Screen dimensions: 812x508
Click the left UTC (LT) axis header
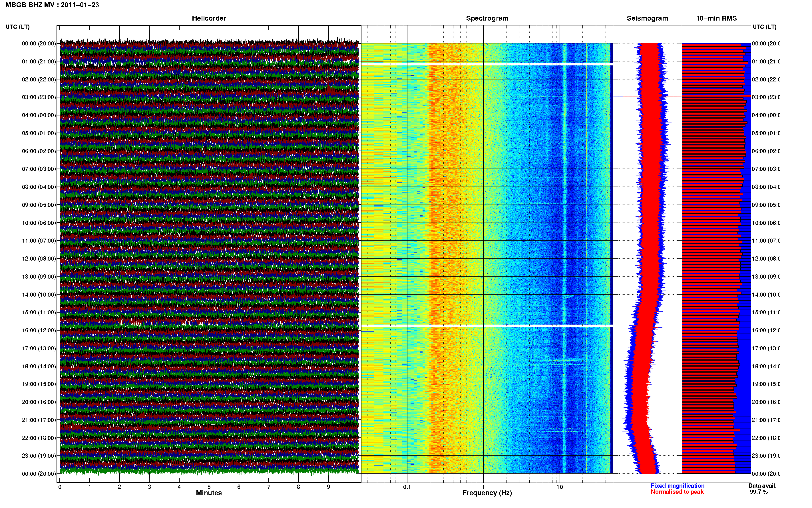[x=17, y=27]
